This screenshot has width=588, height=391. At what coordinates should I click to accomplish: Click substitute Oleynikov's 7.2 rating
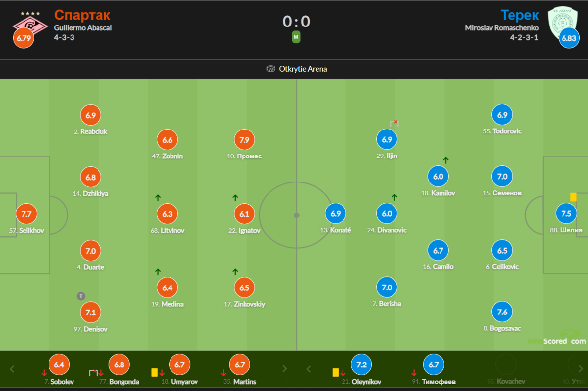(x=362, y=365)
